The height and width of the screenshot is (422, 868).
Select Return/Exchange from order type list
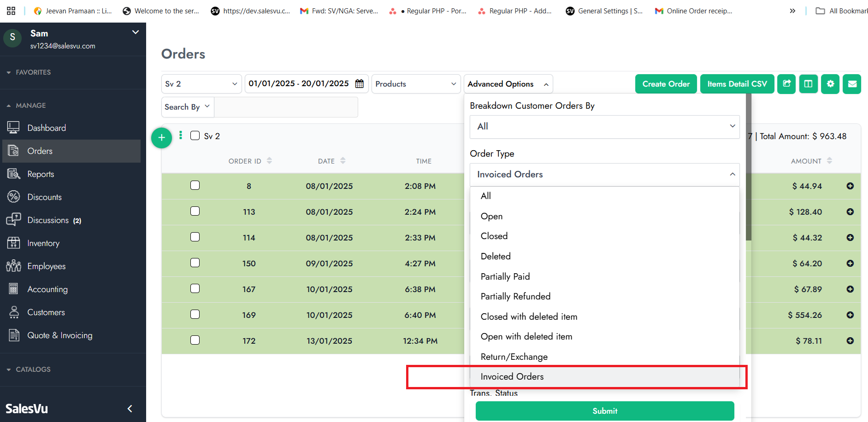(x=514, y=357)
